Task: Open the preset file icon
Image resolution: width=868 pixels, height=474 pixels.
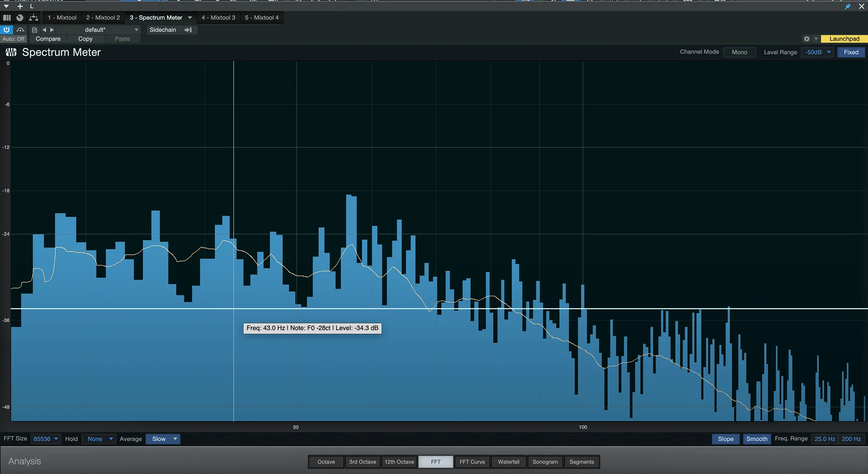Action: (35, 30)
